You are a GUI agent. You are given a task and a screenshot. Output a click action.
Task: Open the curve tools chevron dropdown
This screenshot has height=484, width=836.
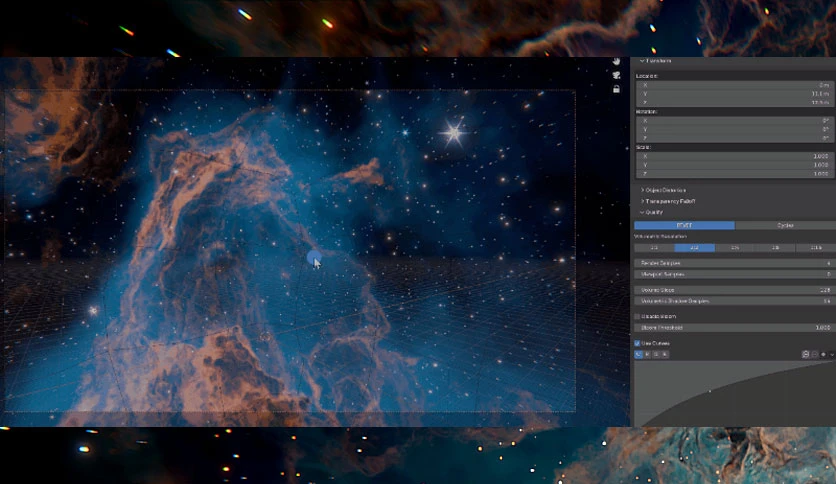(x=832, y=354)
